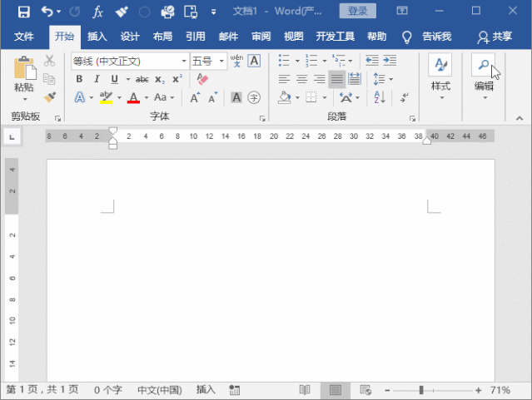Click the word count '0 个字'
Viewport: 532px width, 400px height.
108,390
